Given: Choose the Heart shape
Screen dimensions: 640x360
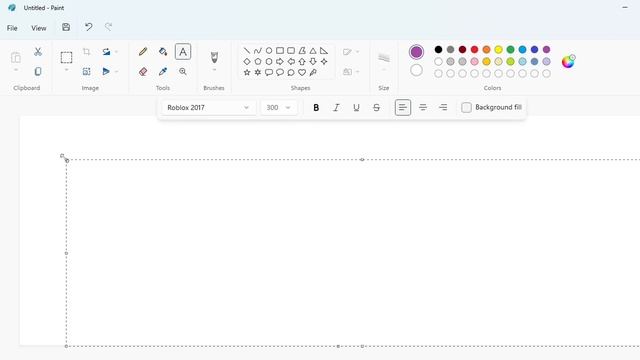Looking at the screenshot, I should pos(302,72).
